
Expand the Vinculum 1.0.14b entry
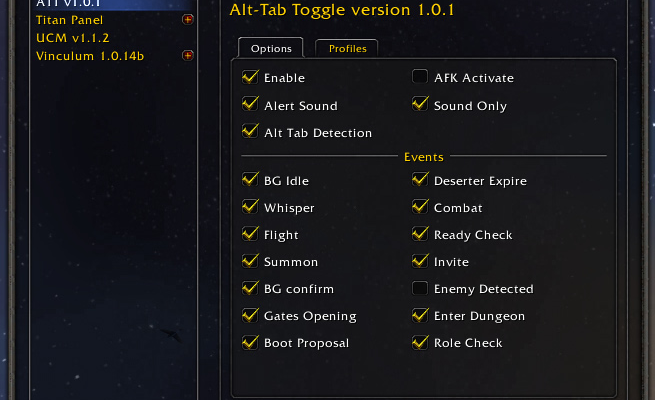pos(188,56)
